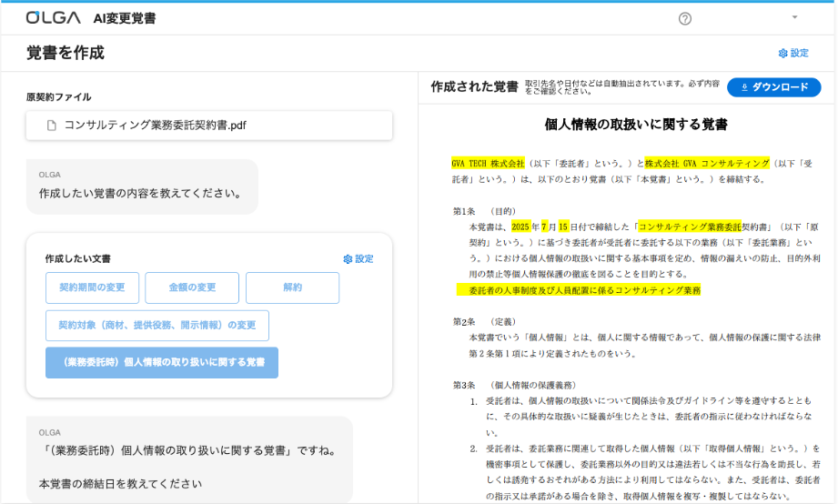Select 個人情報の取り扱いに関する覚書 button
Screen dimensions: 838x504
pos(162,362)
